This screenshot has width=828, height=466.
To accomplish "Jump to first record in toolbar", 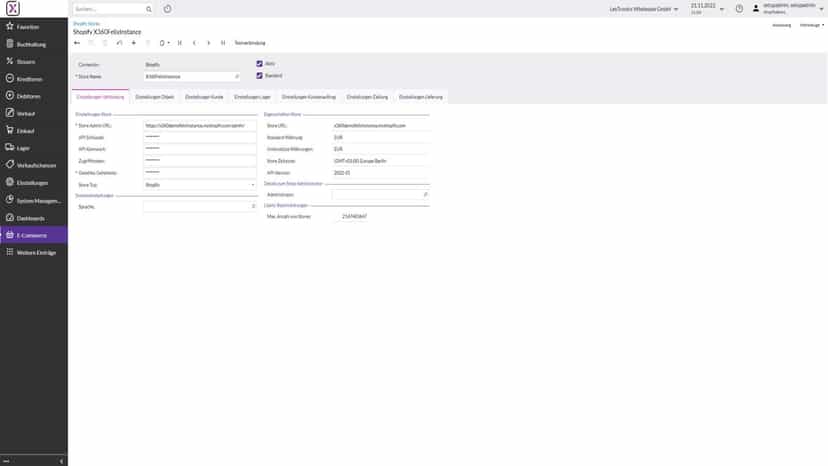I will pos(180,43).
